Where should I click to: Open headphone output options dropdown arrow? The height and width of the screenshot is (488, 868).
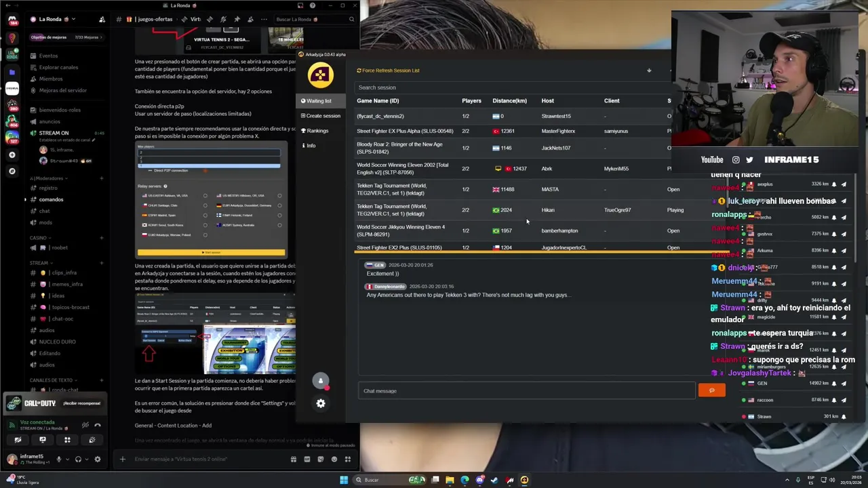86,459
